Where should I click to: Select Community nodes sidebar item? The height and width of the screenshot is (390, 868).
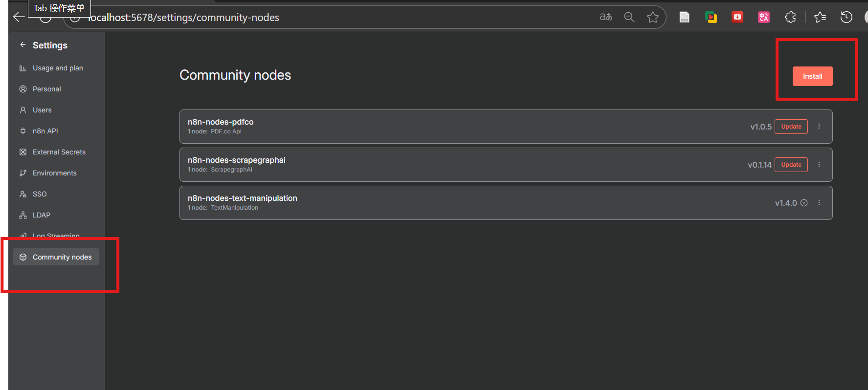coord(56,257)
